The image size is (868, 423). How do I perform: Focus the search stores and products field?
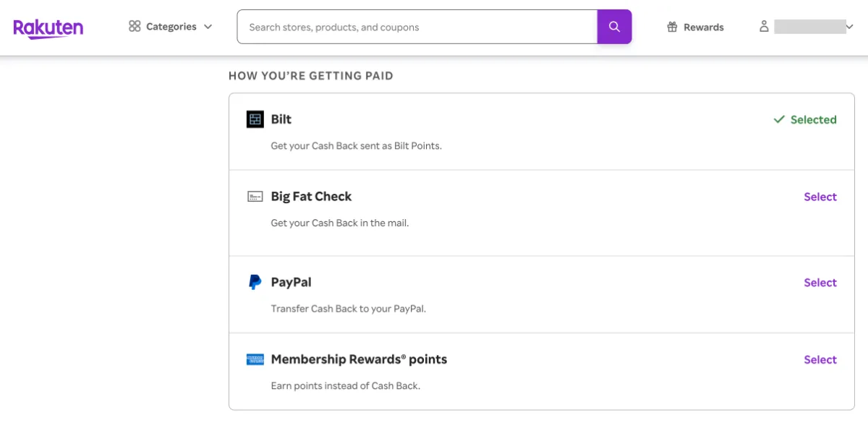click(417, 27)
